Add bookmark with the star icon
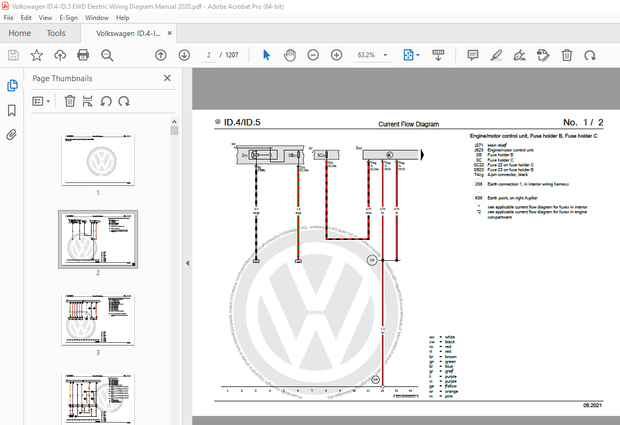This screenshot has width=620, height=425. click(x=36, y=55)
